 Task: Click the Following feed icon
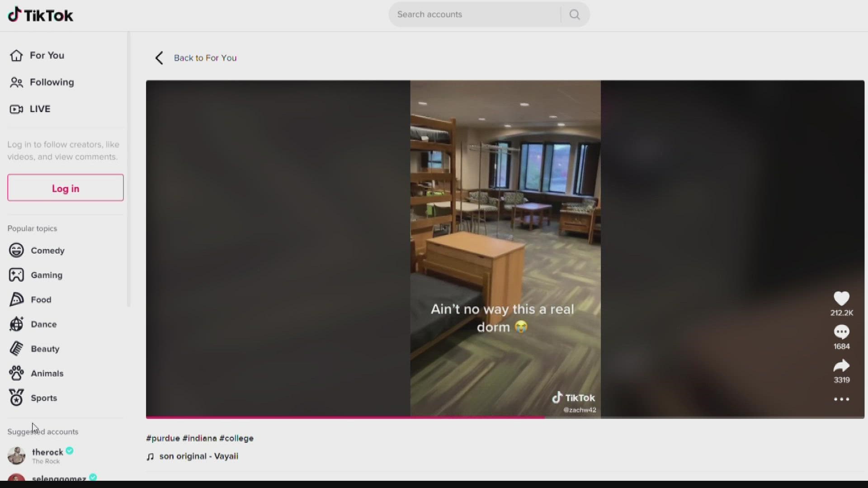click(x=16, y=82)
